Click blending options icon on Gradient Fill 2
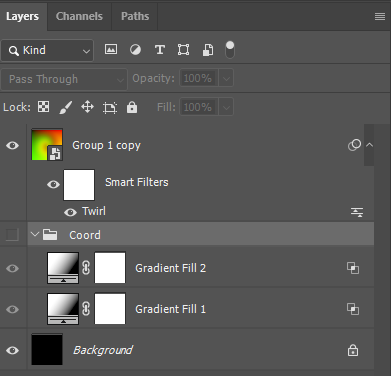 click(353, 268)
